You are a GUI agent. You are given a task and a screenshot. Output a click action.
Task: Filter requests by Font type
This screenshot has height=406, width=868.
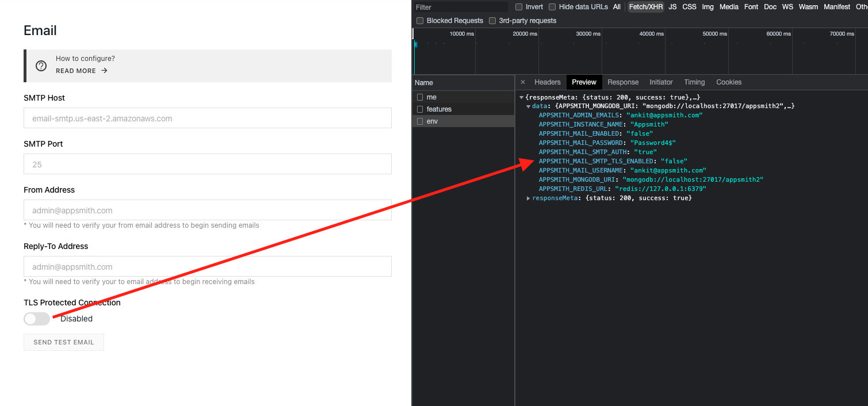[x=751, y=7]
